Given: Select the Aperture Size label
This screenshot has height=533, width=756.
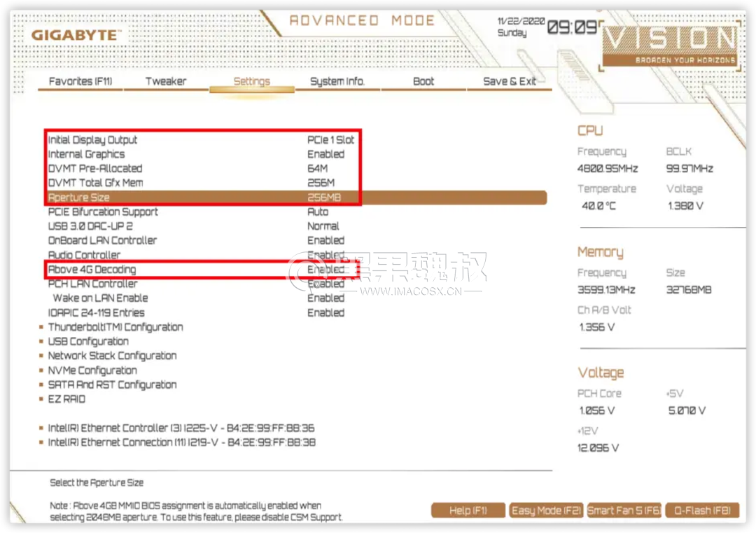Looking at the screenshot, I should (78, 198).
